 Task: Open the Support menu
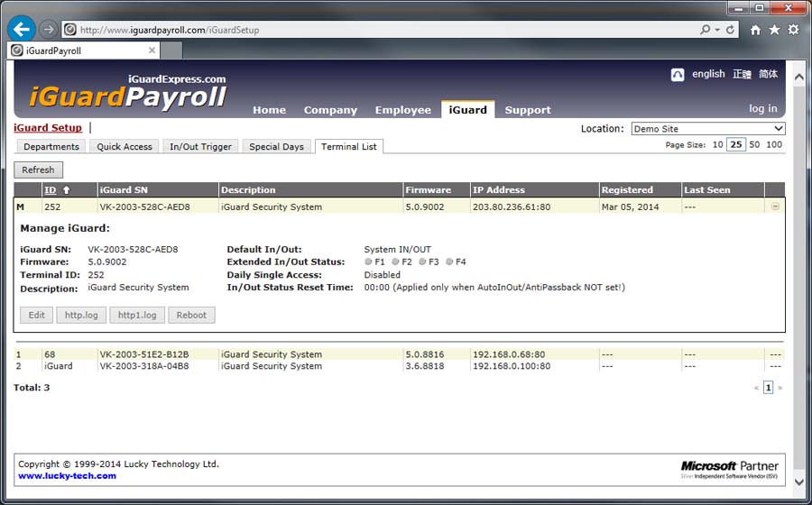pyautogui.click(x=528, y=110)
